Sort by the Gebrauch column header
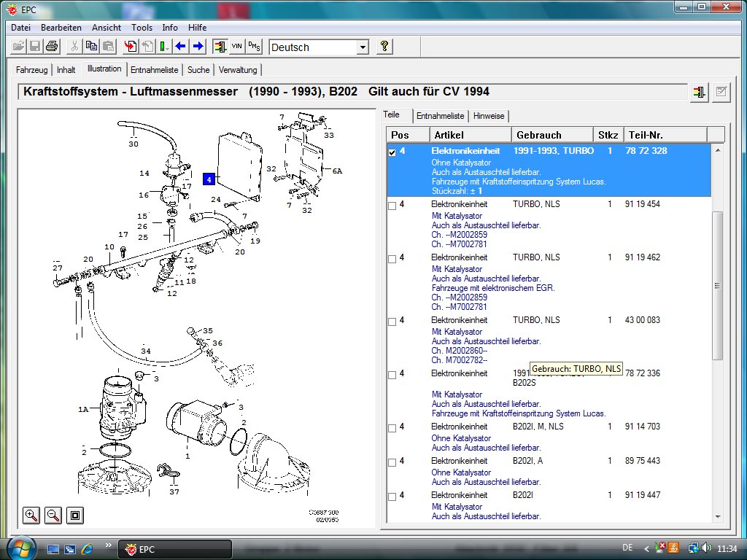The width and height of the screenshot is (747, 560). pos(553,135)
